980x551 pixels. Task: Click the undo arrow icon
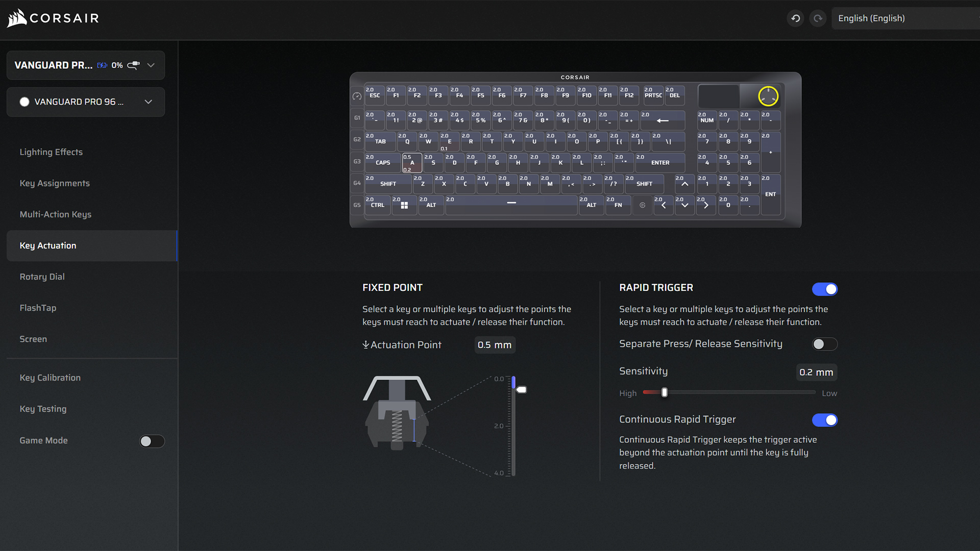[795, 18]
